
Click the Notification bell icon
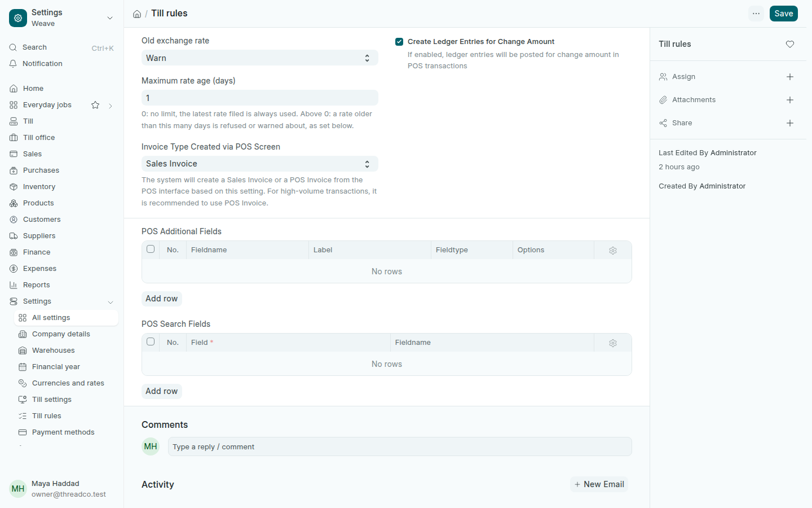point(13,64)
